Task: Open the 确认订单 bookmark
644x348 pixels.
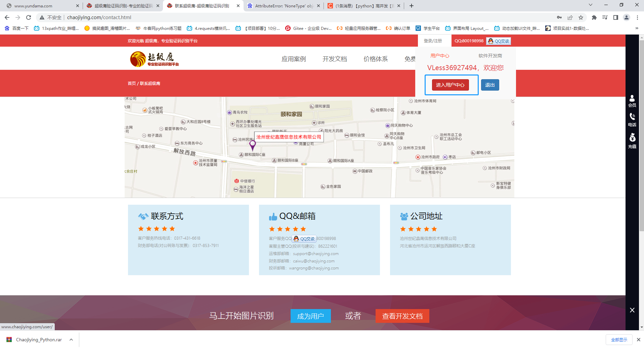Action: 398,29
